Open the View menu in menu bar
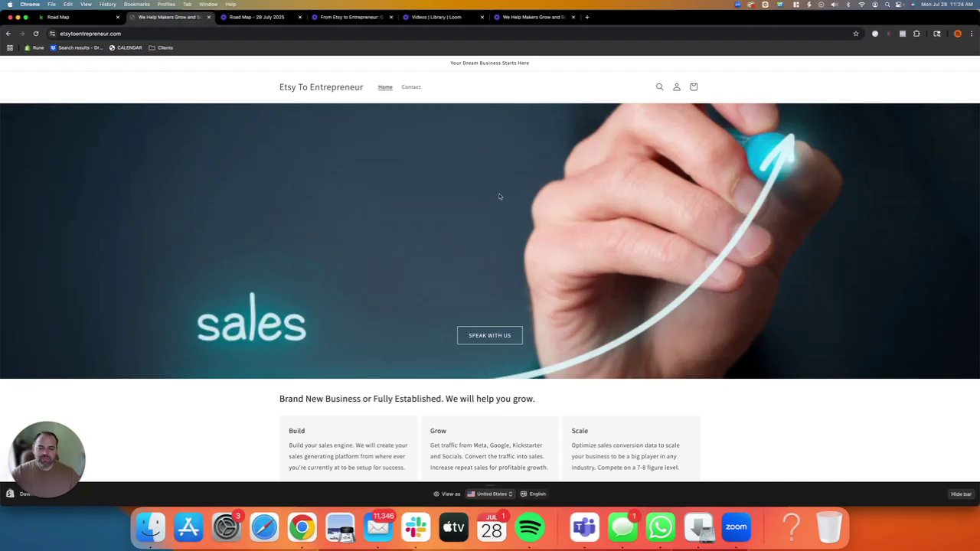 point(86,5)
